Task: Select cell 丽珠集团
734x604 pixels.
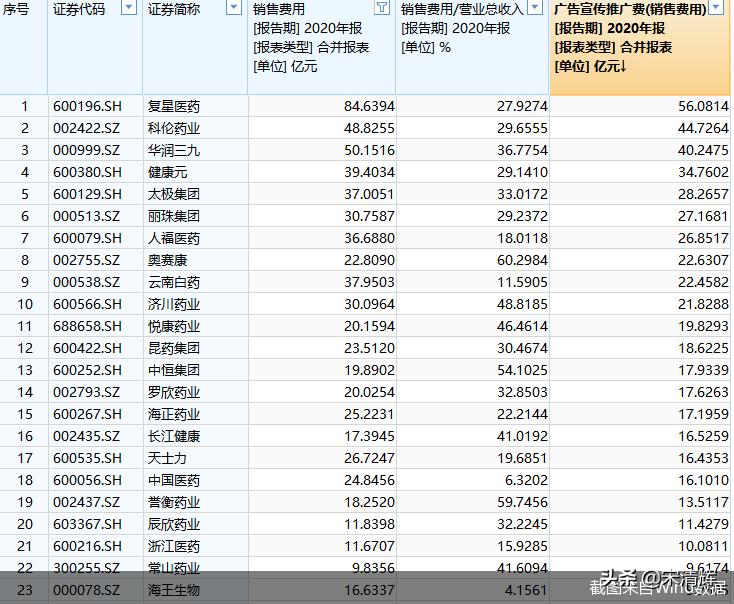Action: [x=174, y=216]
